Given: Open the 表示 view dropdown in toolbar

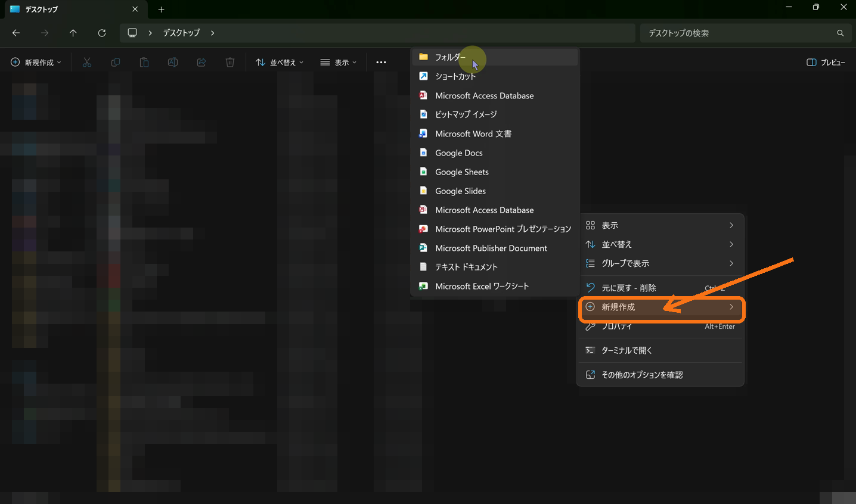Looking at the screenshot, I should pyautogui.click(x=338, y=62).
